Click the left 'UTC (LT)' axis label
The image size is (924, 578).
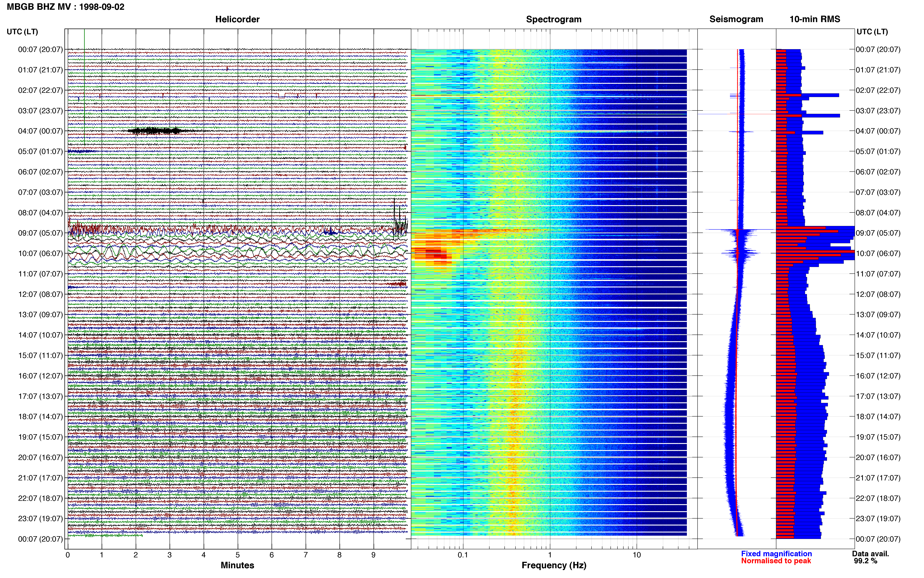point(22,32)
